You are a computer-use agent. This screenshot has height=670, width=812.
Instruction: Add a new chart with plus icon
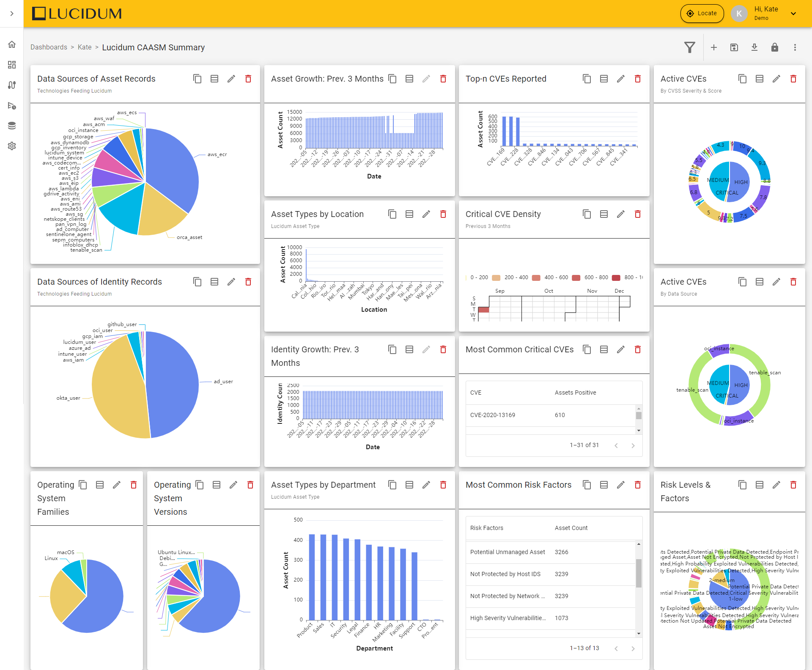[x=714, y=47]
